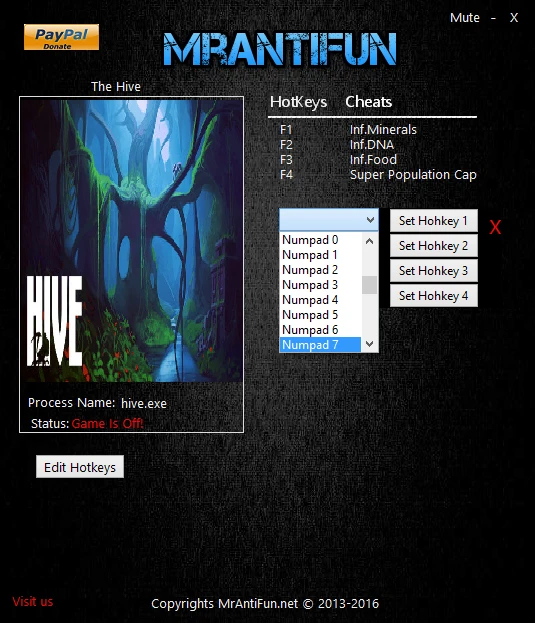The height and width of the screenshot is (623, 535).
Task: Click the Game Is Off! status text
Action: 107,424
